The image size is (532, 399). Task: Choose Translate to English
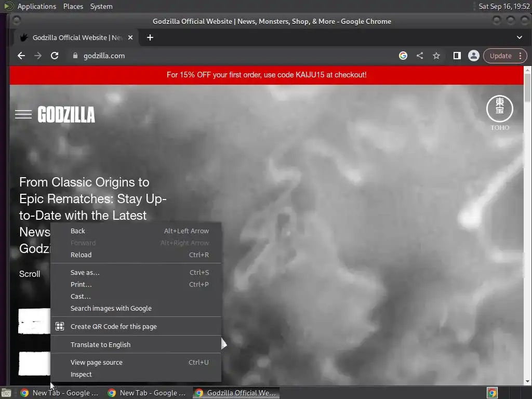136,345
